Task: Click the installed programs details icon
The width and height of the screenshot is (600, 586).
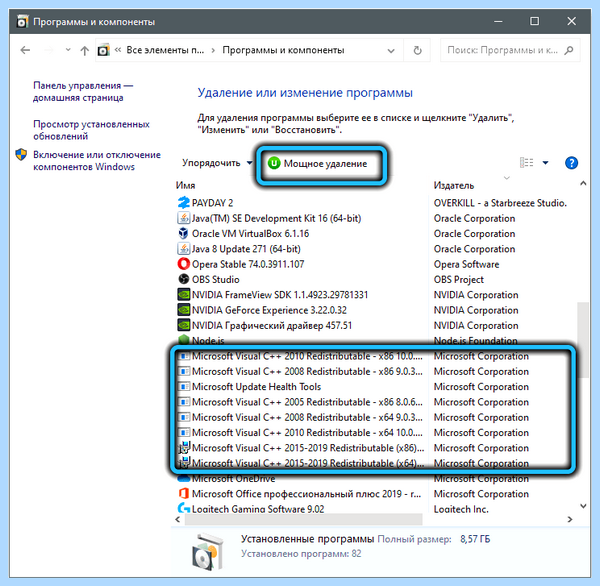Action: (207, 550)
